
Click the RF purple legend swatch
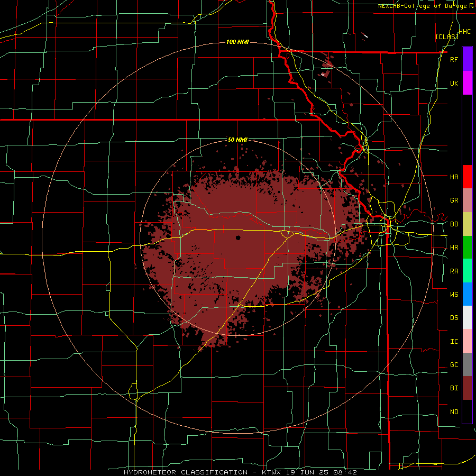tap(467, 59)
